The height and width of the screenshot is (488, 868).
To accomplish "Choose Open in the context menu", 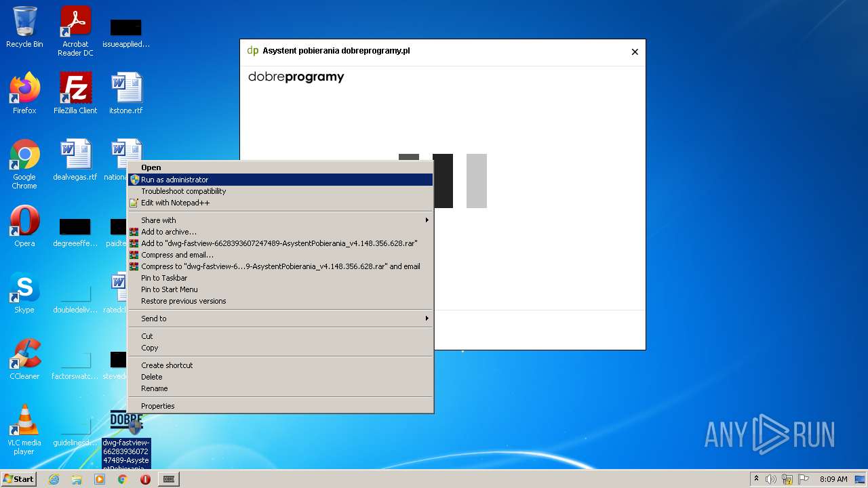I will pos(281,167).
